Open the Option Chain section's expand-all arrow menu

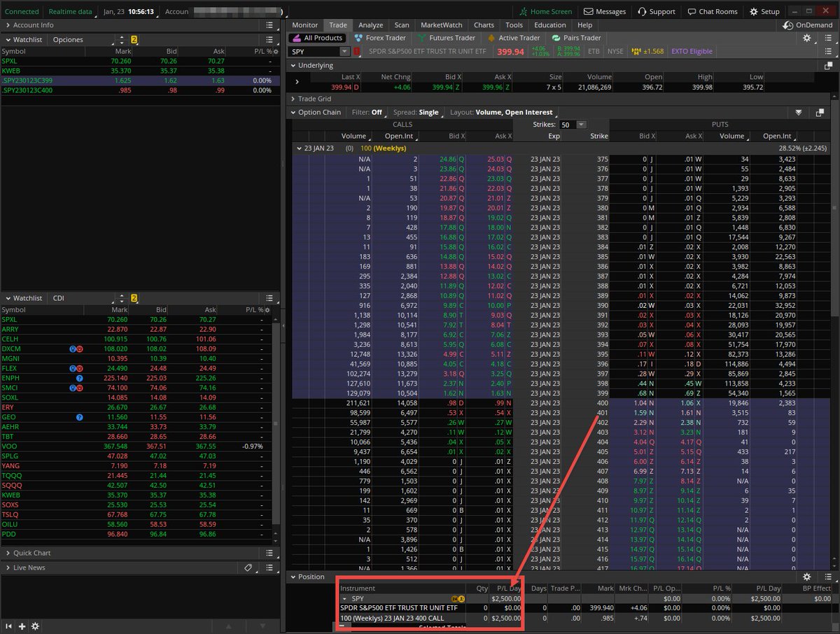pos(799,112)
